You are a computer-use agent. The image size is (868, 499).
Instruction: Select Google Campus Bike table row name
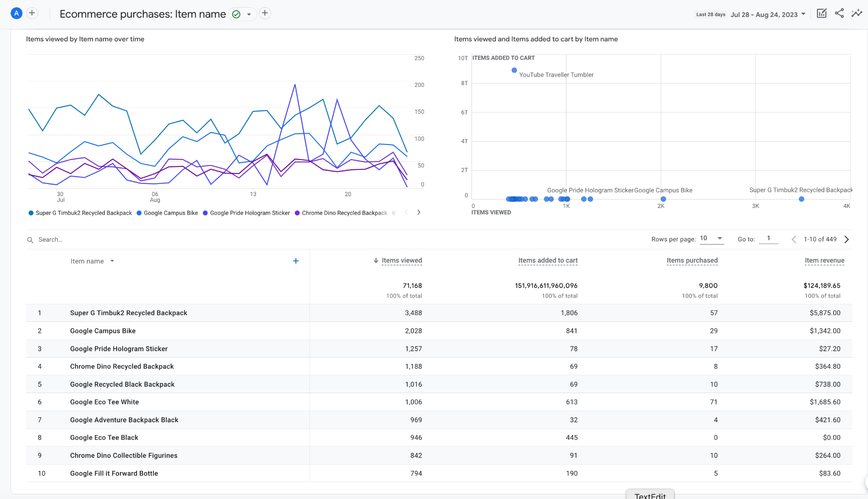point(103,331)
